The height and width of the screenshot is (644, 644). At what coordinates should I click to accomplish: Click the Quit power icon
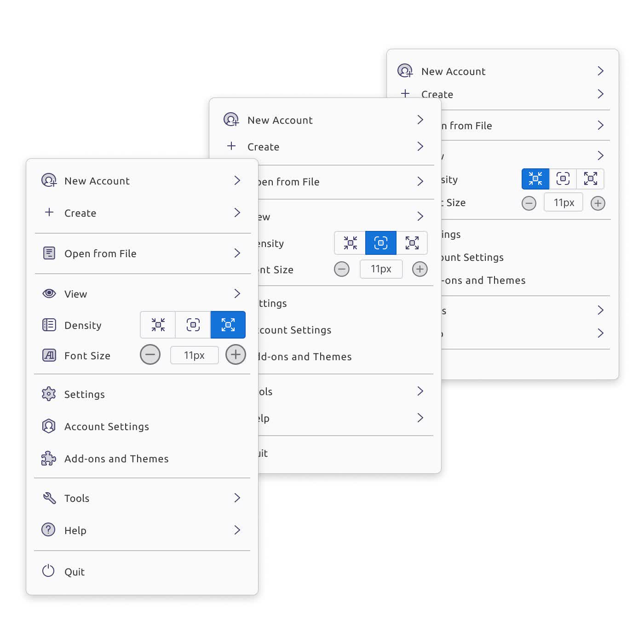point(49,571)
